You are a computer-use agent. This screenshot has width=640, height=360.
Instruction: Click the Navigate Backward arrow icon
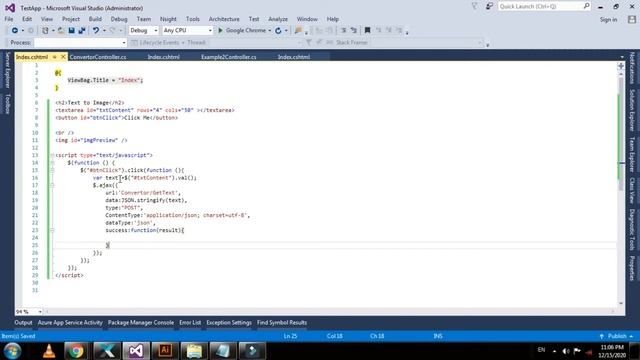15,31
